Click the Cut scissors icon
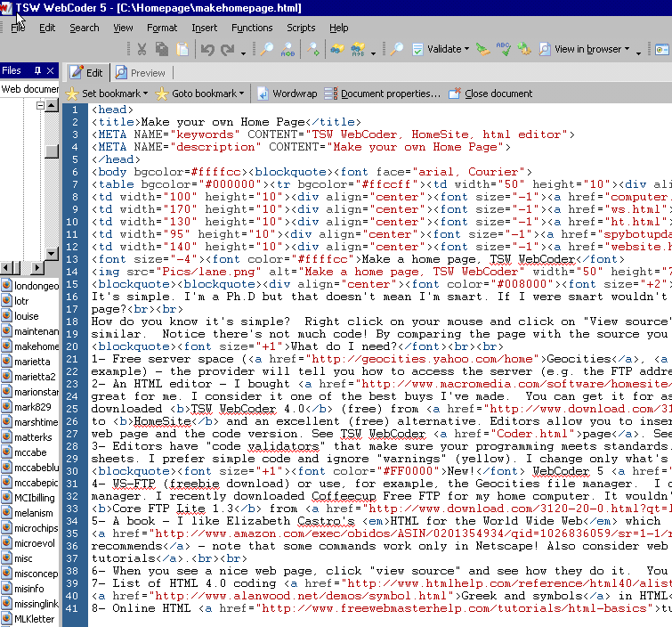The image size is (672, 627). [x=142, y=49]
